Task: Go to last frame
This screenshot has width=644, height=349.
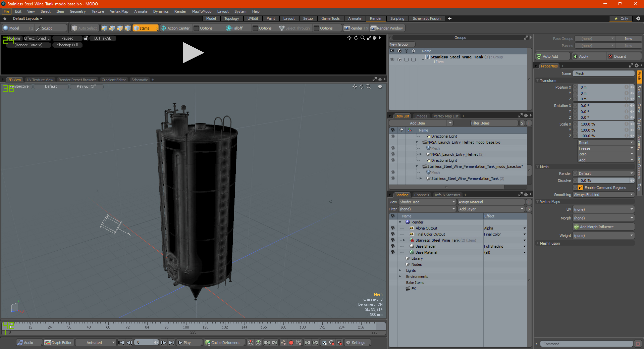Action: coord(171,343)
